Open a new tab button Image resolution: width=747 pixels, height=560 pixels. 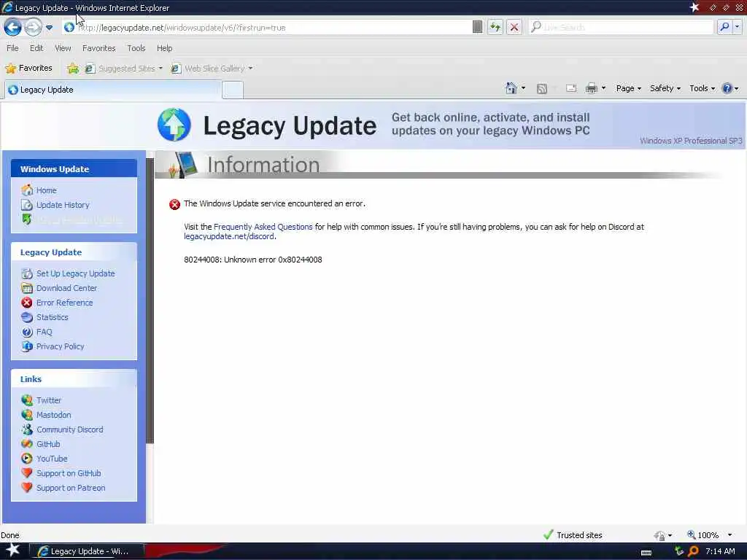tap(233, 90)
